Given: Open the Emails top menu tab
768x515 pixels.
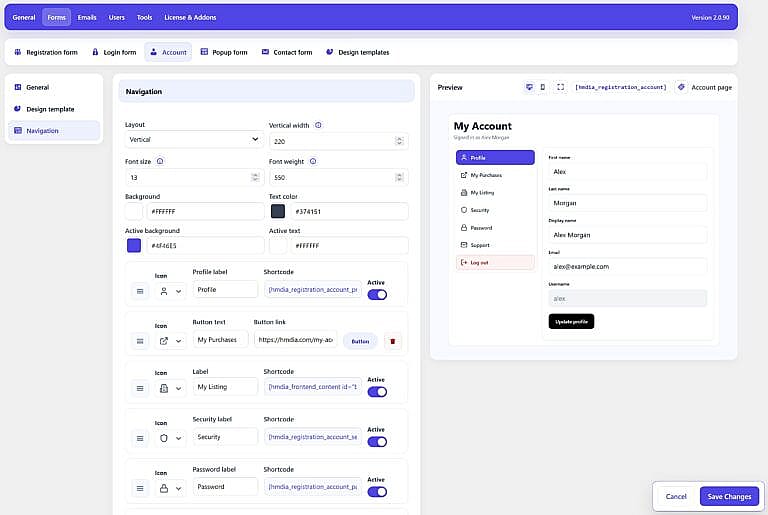Looking at the screenshot, I should 87,17.
